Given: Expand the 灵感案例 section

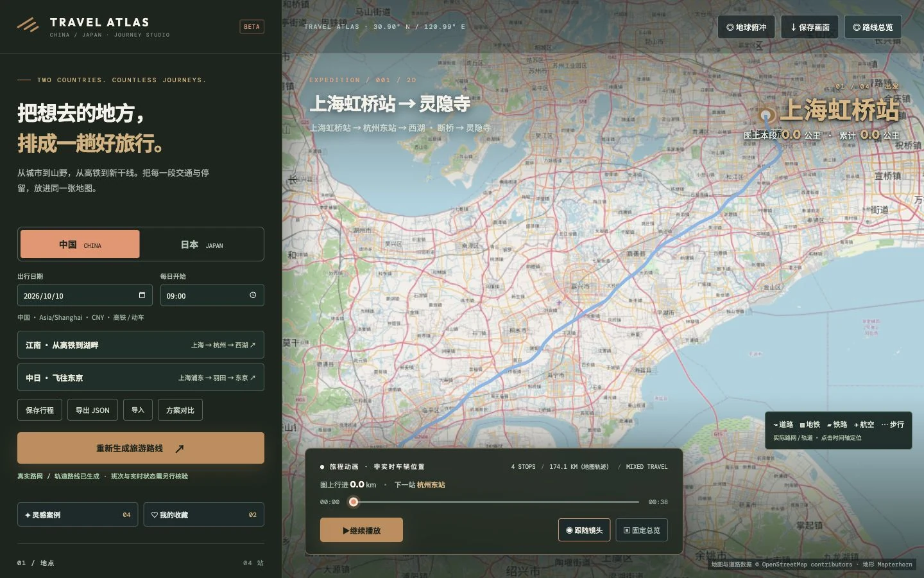Looking at the screenshot, I should click(x=78, y=514).
